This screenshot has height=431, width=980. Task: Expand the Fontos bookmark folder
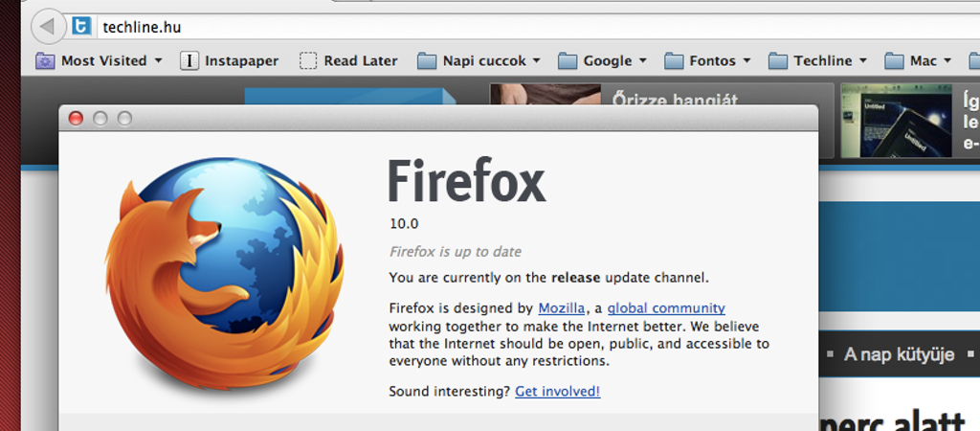tap(707, 60)
